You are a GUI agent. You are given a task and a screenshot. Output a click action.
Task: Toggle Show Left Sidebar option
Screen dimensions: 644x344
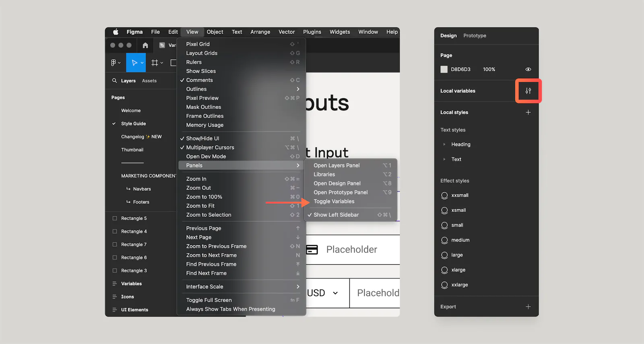(350, 215)
